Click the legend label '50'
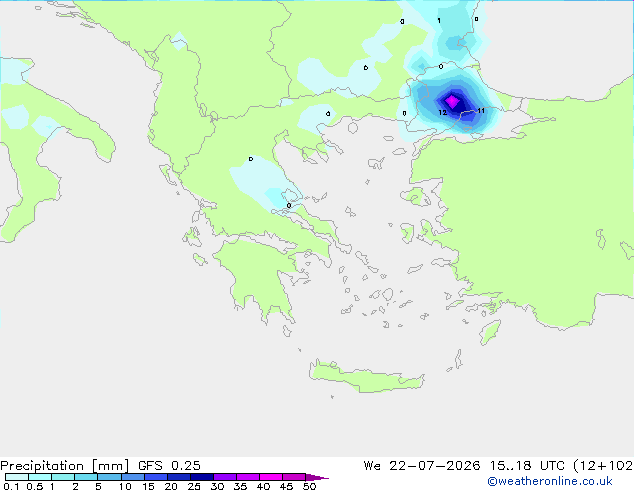 pyautogui.click(x=309, y=486)
